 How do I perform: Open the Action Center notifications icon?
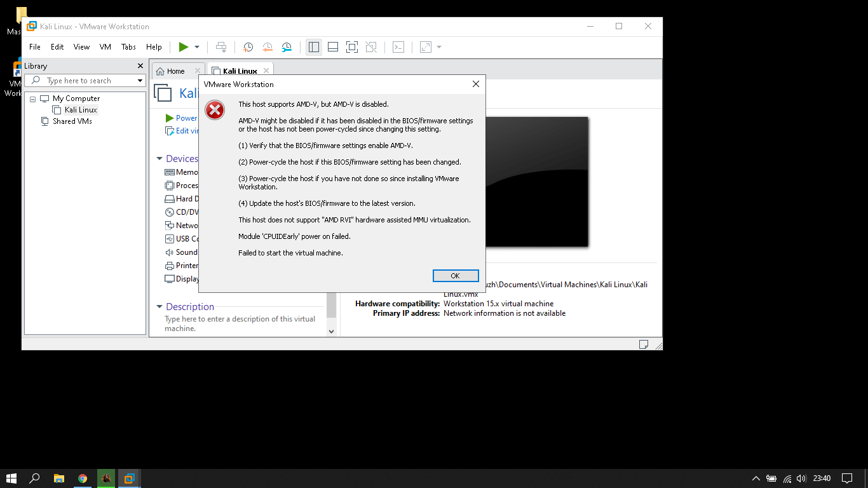pos(847,478)
